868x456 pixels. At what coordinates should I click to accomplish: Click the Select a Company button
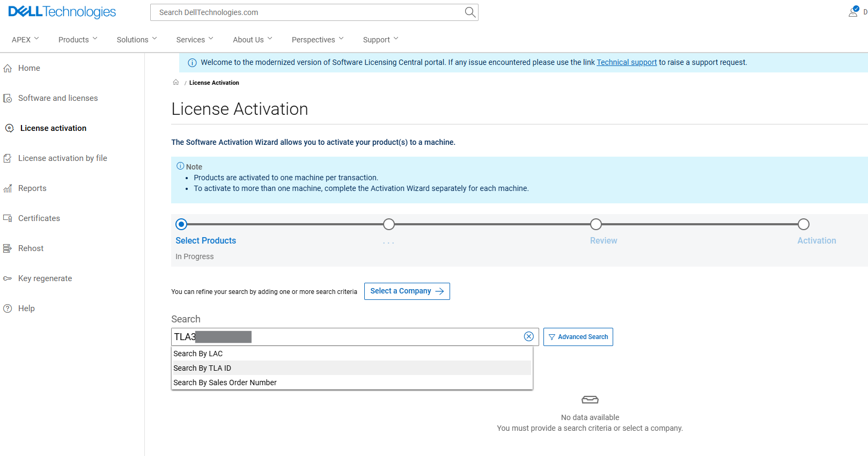[407, 291]
